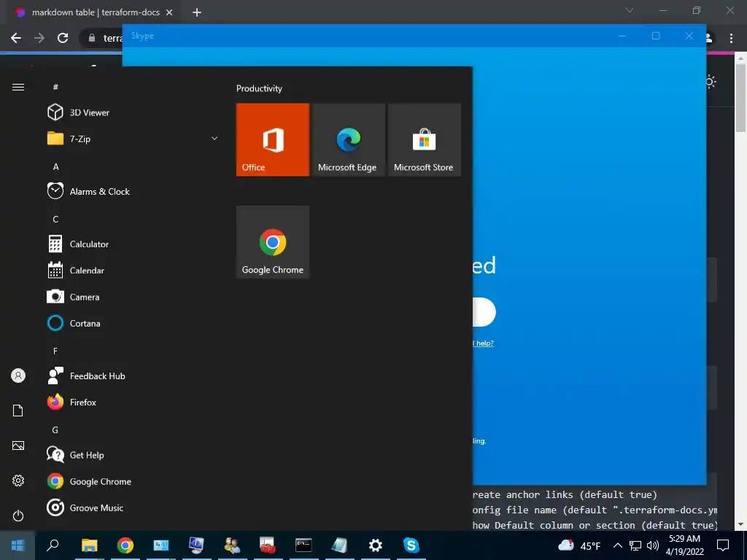The height and width of the screenshot is (560, 747).
Task: Open the 7-Zip folder entry
Action: pos(133,139)
